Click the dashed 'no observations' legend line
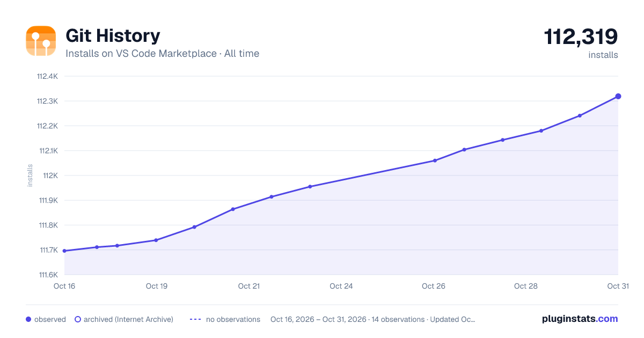Image resolution: width=644 pixels, height=338 pixels. coord(195,319)
